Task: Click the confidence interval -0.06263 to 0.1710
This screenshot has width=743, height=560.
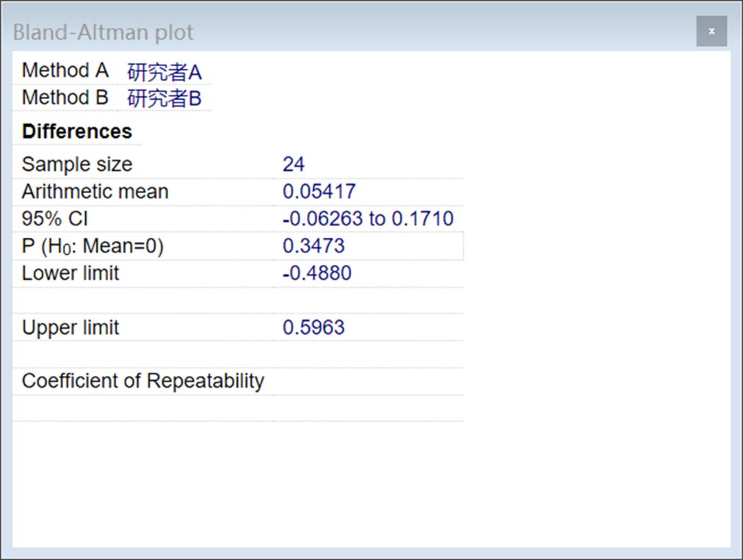Action: 368,219
